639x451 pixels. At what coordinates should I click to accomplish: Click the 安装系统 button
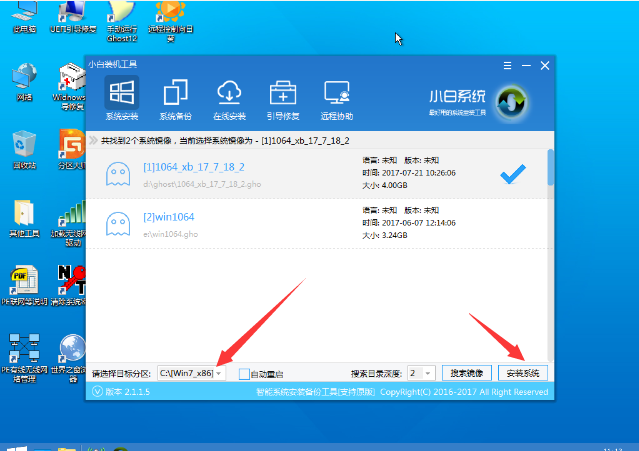coord(523,373)
